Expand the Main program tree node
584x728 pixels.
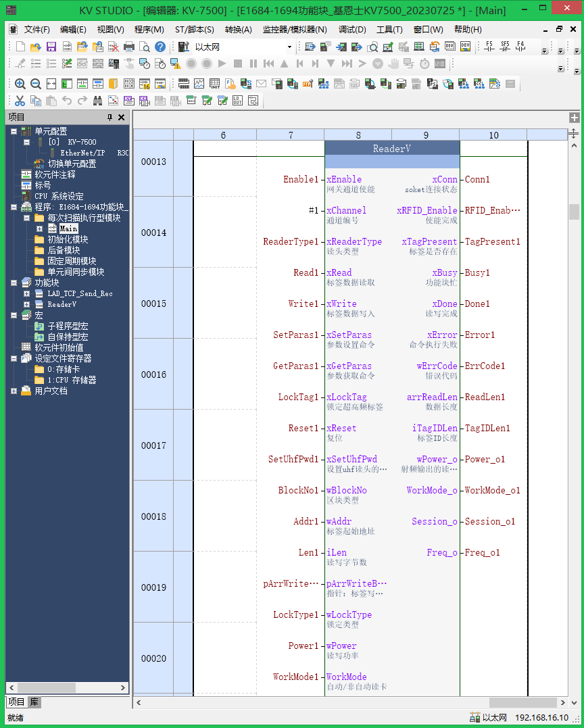[40, 229]
